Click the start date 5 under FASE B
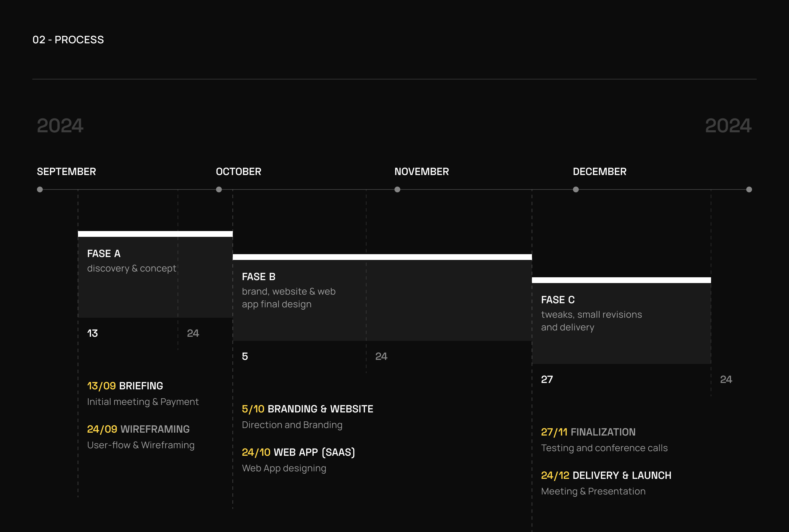 245,356
